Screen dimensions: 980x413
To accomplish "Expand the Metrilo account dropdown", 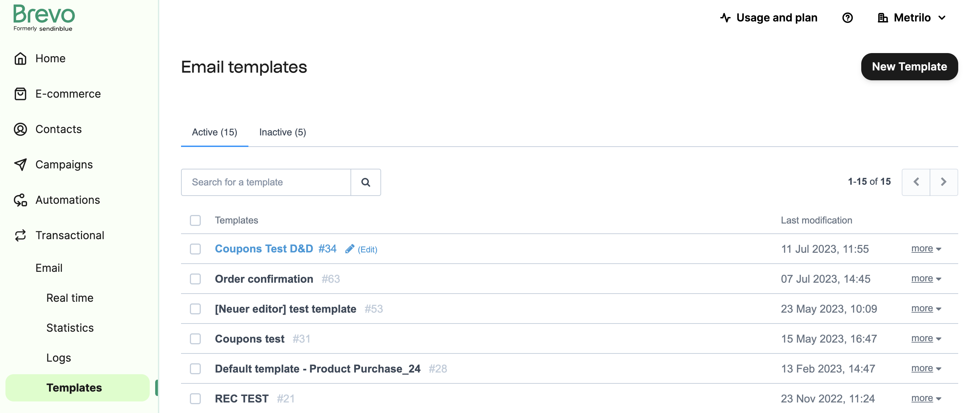I will coord(912,18).
